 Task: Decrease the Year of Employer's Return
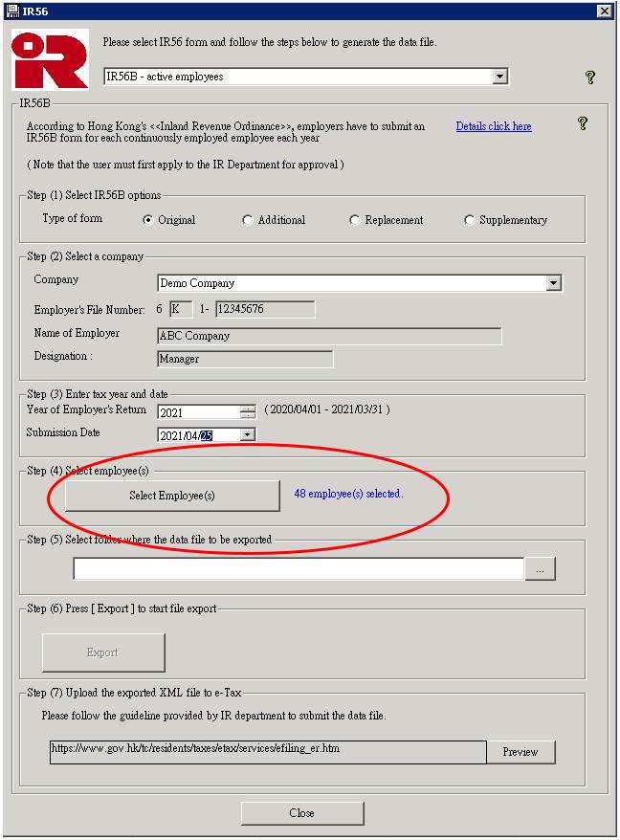(248, 416)
